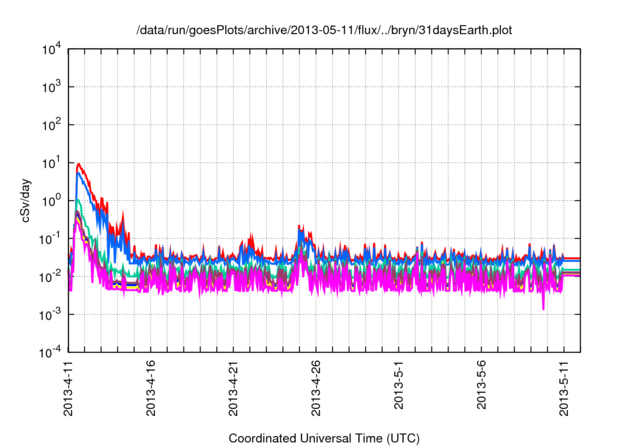This screenshot has width=640, height=448.
Task: Click the Coordinated Universal Time axis label
Action: [320, 438]
